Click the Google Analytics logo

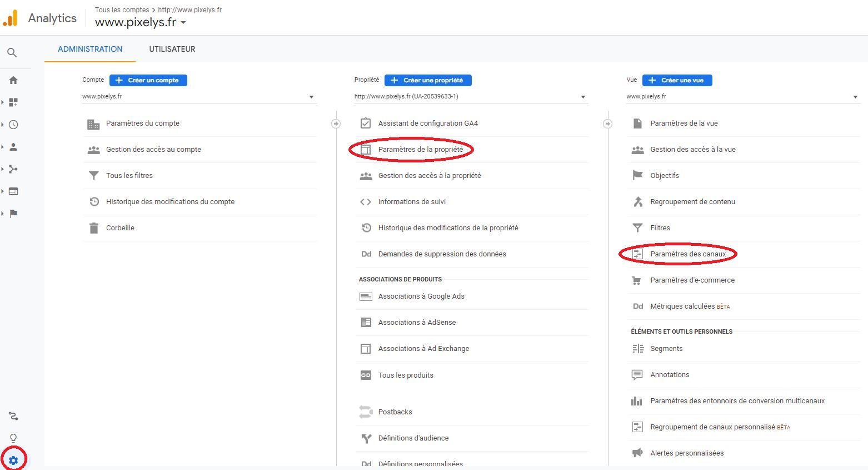(11, 18)
